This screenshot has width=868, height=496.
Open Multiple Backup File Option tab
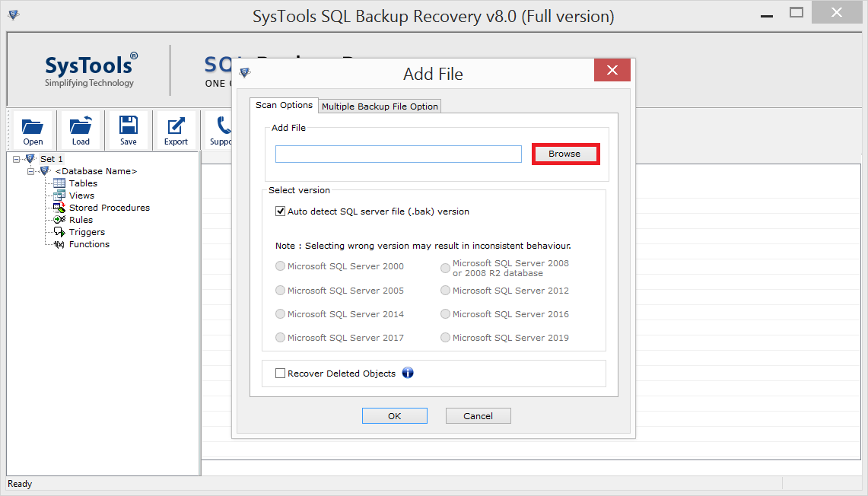(380, 107)
